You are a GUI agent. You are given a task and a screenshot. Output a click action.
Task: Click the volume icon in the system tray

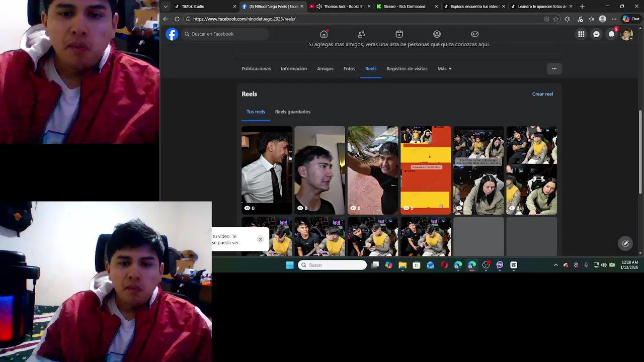click(604, 265)
